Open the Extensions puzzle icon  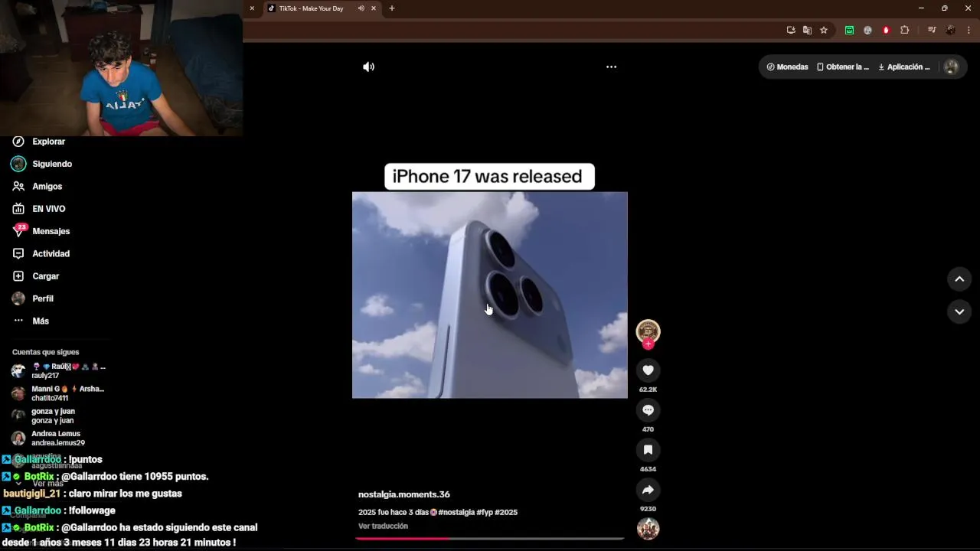[x=904, y=30]
